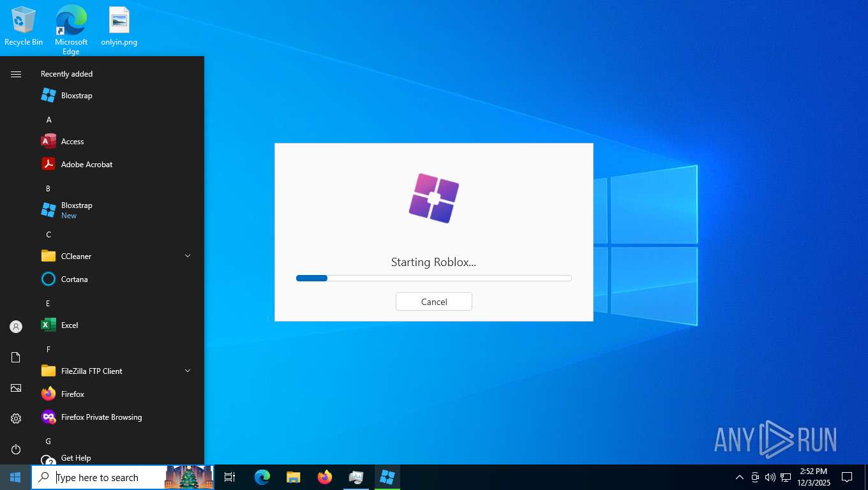Image resolution: width=868 pixels, height=490 pixels.
Task: Switch to Bloxstrap taskbar button
Action: pyautogui.click(x=387, y=477)
